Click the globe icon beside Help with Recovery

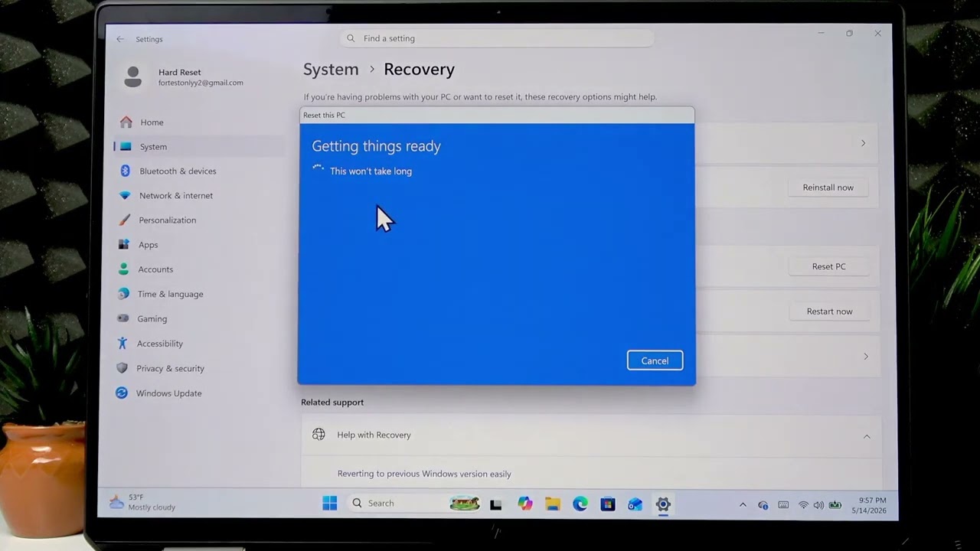318,435
